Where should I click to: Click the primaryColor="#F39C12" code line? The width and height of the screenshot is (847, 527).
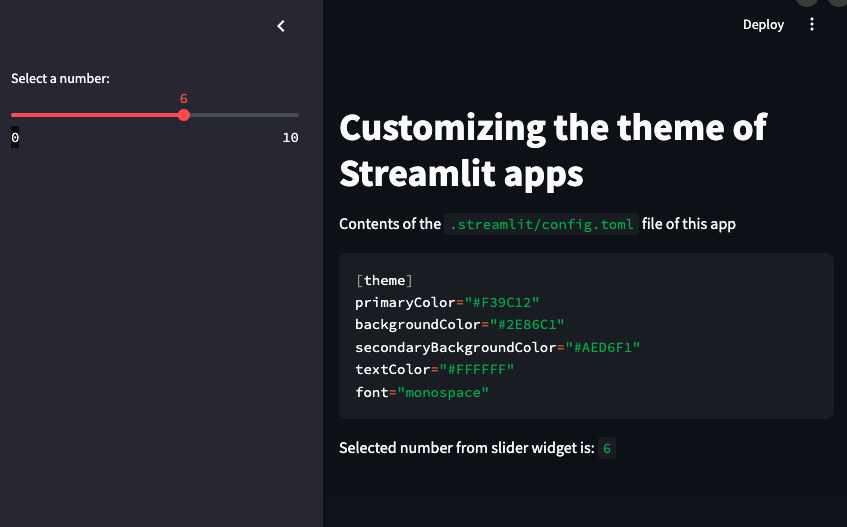pyautogui.click(x=447, y=302)
